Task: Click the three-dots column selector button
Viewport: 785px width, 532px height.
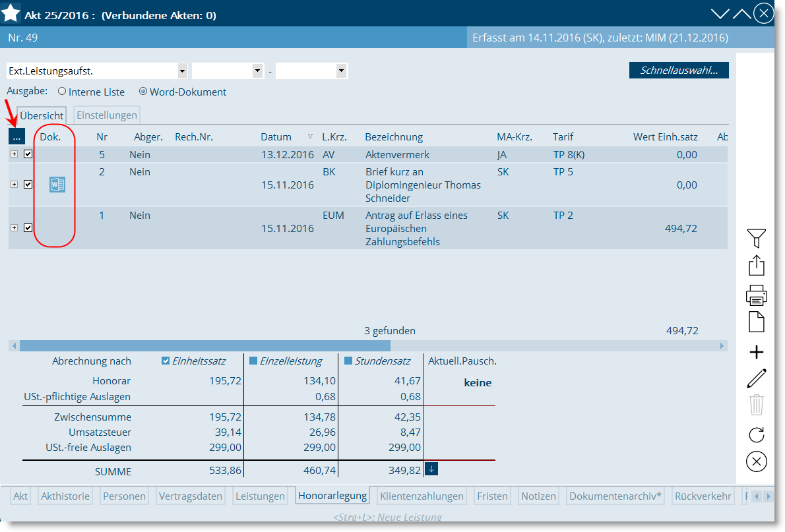Action: click(16, 137)
